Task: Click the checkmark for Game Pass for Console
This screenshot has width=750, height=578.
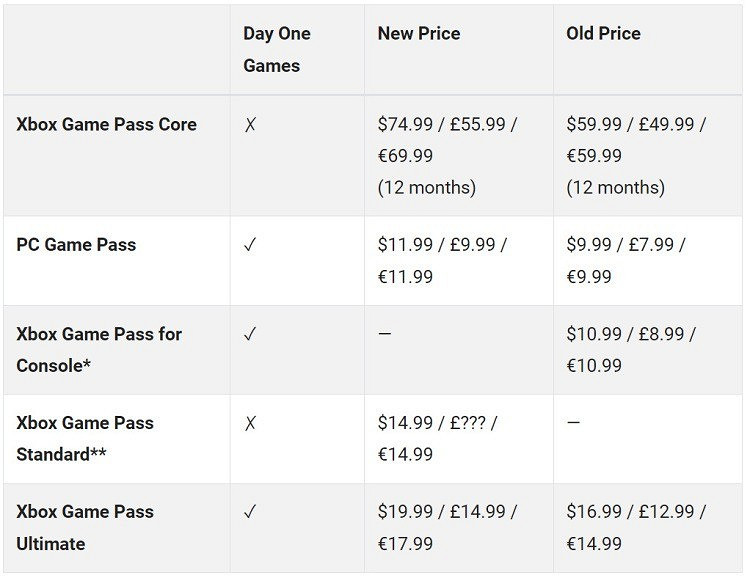Action: click(x=250, y=334)
